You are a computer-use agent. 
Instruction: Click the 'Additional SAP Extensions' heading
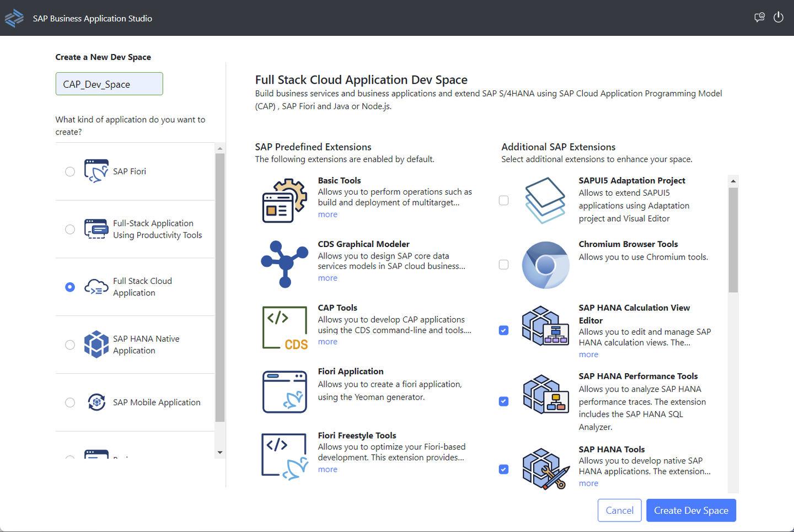558,147
